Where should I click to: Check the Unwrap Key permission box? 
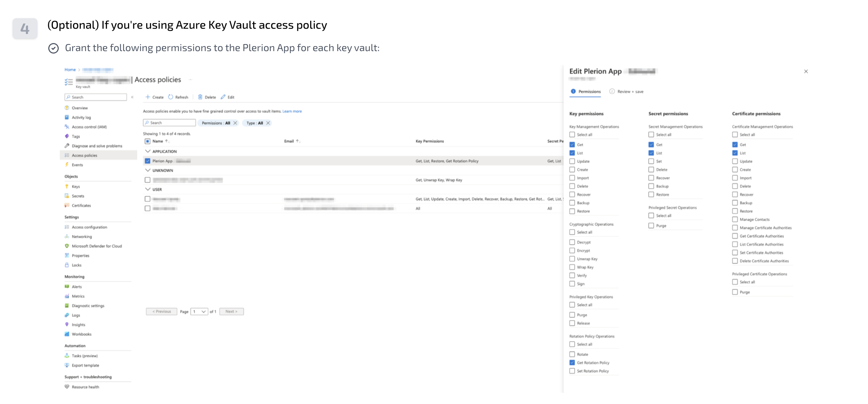click(572, 259)
